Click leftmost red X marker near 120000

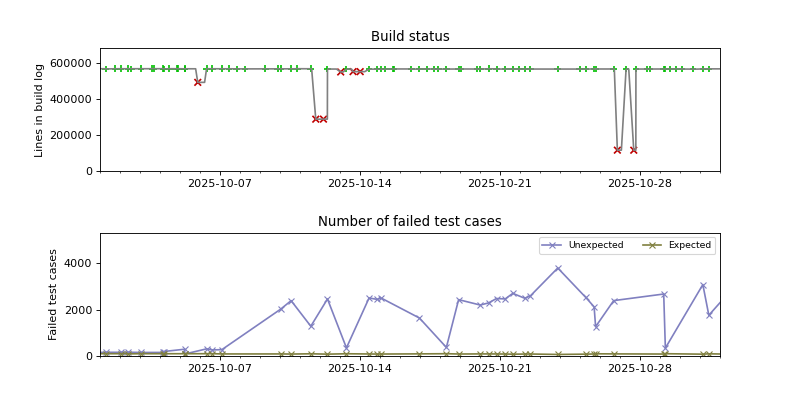point(617,150)
